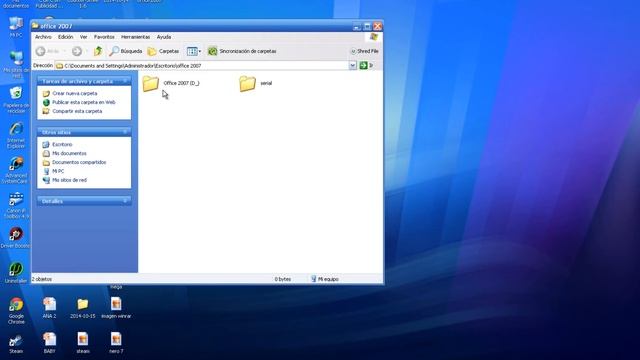Open the Views dropdown in the toolbar
Viewport: 640px width, 360px height.
tap(194, 51)
